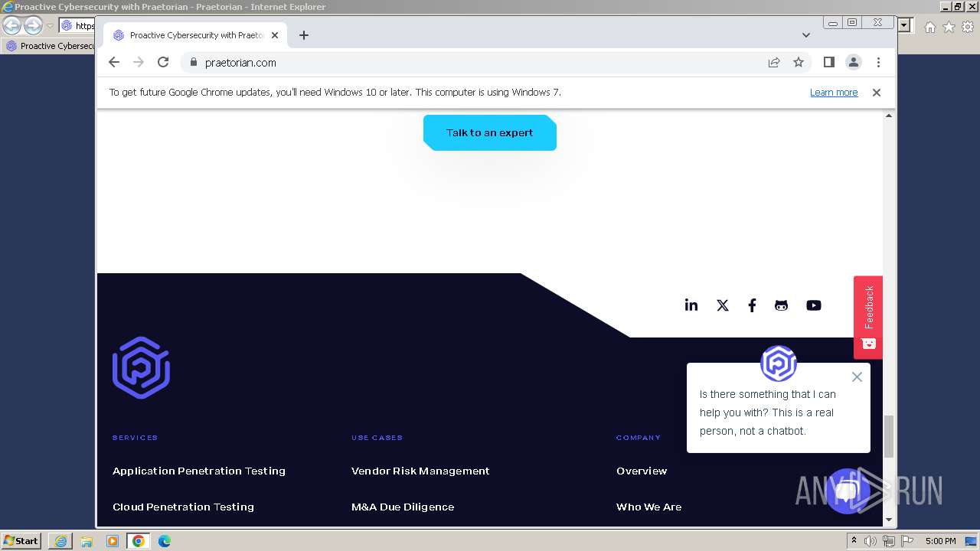Select the Internet Explorer Proactive Cybersecurity tab

50,46
